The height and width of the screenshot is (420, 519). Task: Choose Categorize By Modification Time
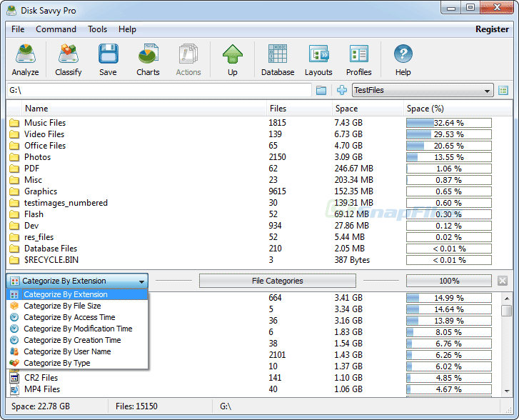(x=77, y=329)
